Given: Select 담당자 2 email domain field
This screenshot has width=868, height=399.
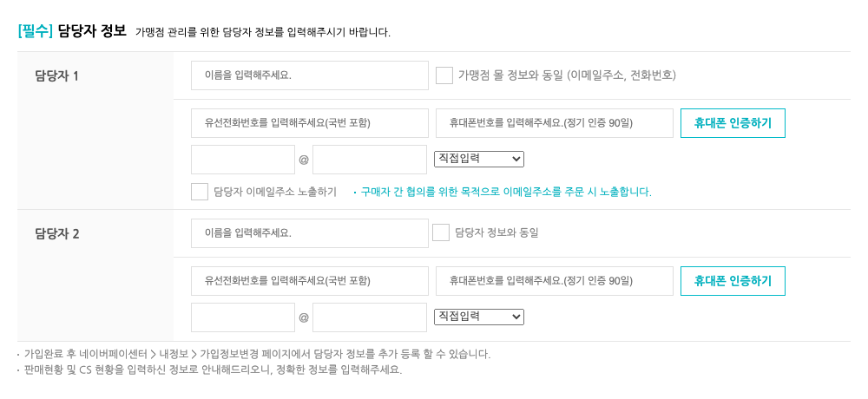Looking at the screenshot, I should point(370,317).
